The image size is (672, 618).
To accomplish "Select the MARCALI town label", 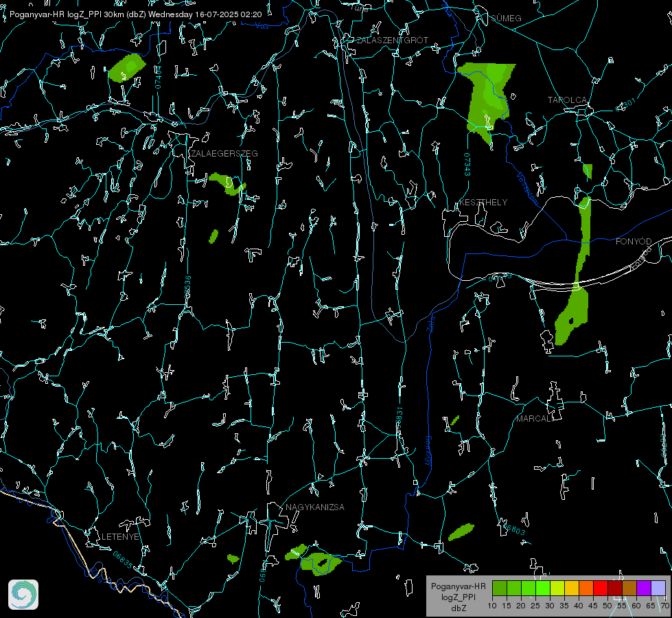I will tap(535, 419).
